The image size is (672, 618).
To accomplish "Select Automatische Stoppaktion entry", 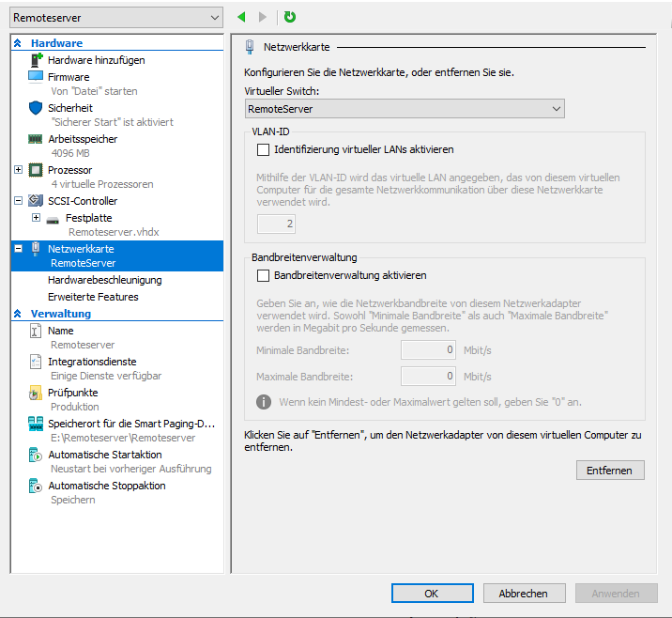I will [x=107, y=486].
